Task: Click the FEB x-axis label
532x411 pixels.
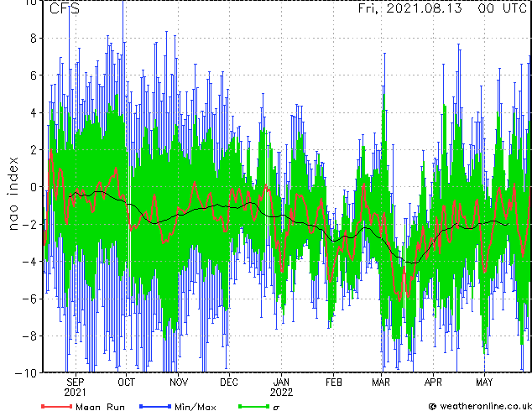Action: coord(333,382)
